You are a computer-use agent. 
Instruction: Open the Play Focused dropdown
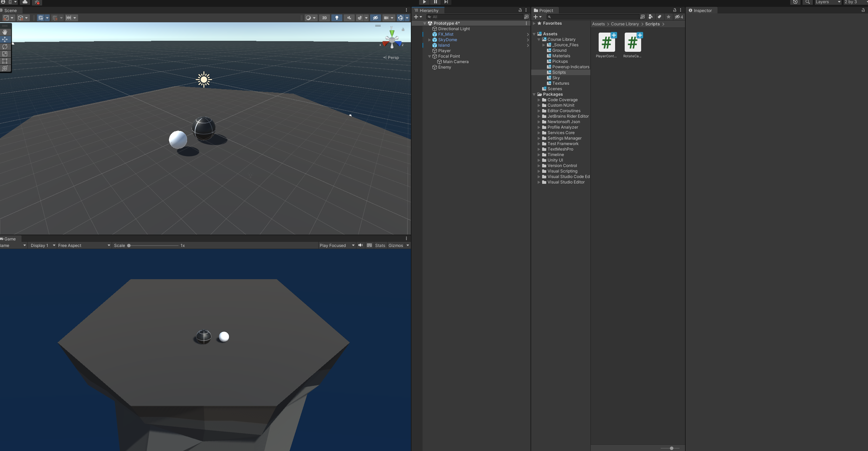coord(337,246)
